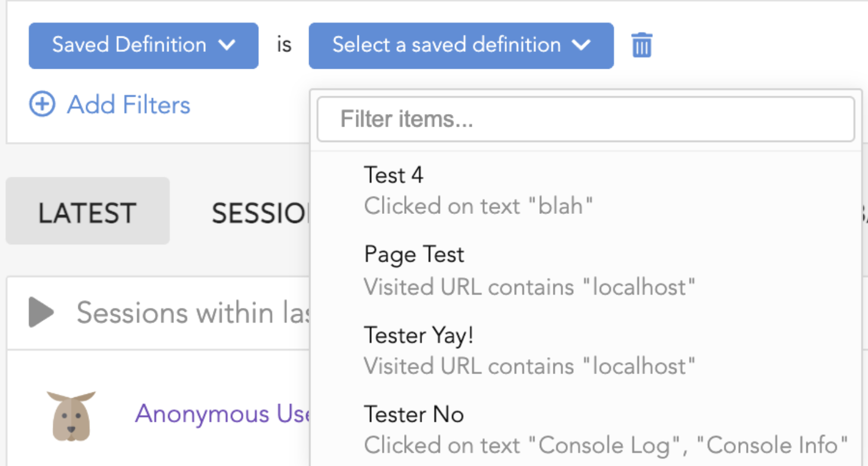Choose the "Tester No" saved definition

[x=414, y=415]
